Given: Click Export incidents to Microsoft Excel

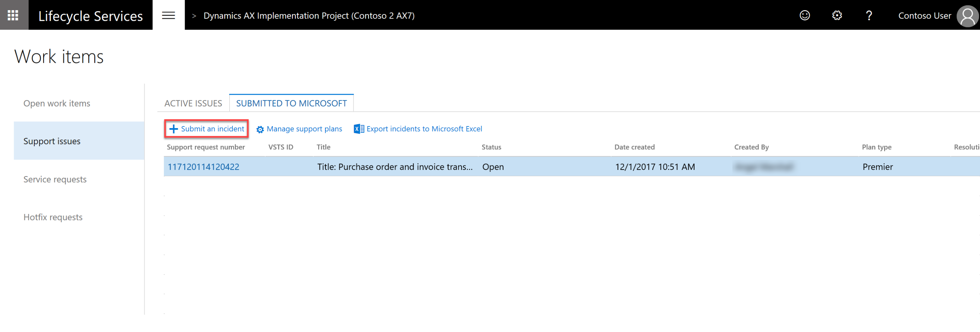Looking at the screenshot, I should click(424, 129).
